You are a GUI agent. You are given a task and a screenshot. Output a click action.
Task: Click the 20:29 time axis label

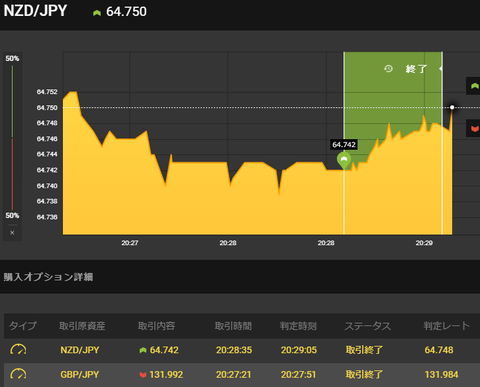point(424,243)
